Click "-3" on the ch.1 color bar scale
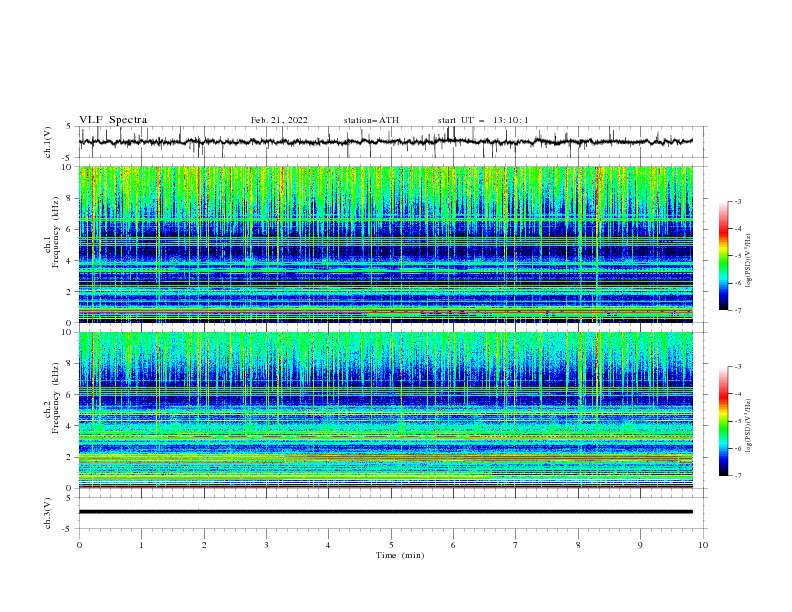This screenshot has width=792, height=612. (738, 201)
